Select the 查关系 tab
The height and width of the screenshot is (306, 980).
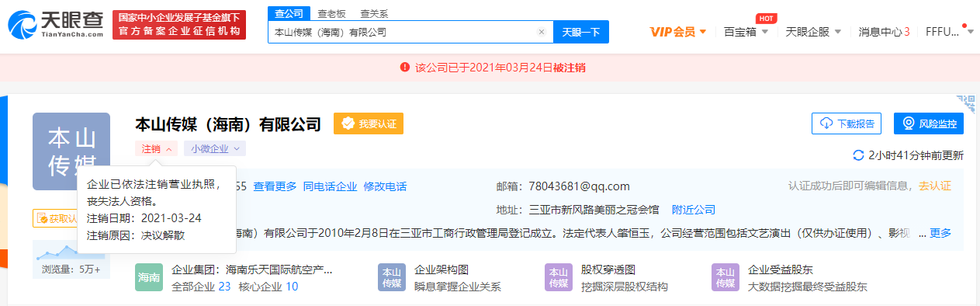[x=374, y=13]
